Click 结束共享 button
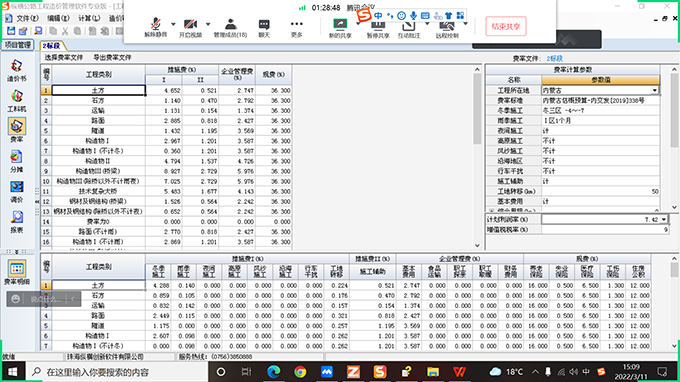The width and height of the screenshot is (680, 382). click(506, 26)
